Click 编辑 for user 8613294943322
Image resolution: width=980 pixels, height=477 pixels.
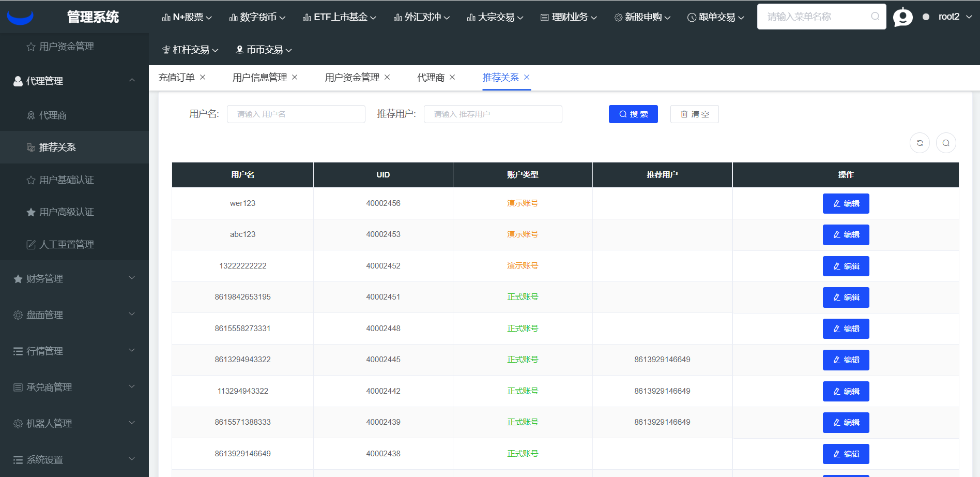pos(846,360)
